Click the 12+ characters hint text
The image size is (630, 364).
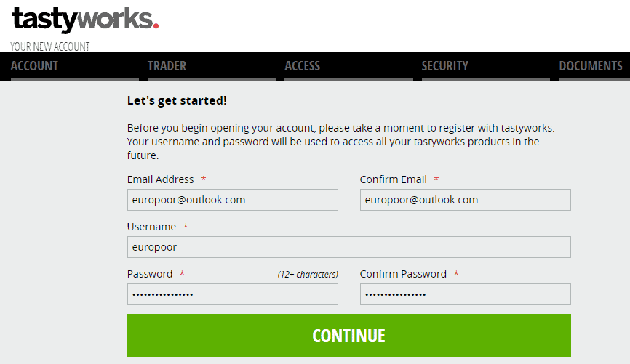(x=308, y=275)
